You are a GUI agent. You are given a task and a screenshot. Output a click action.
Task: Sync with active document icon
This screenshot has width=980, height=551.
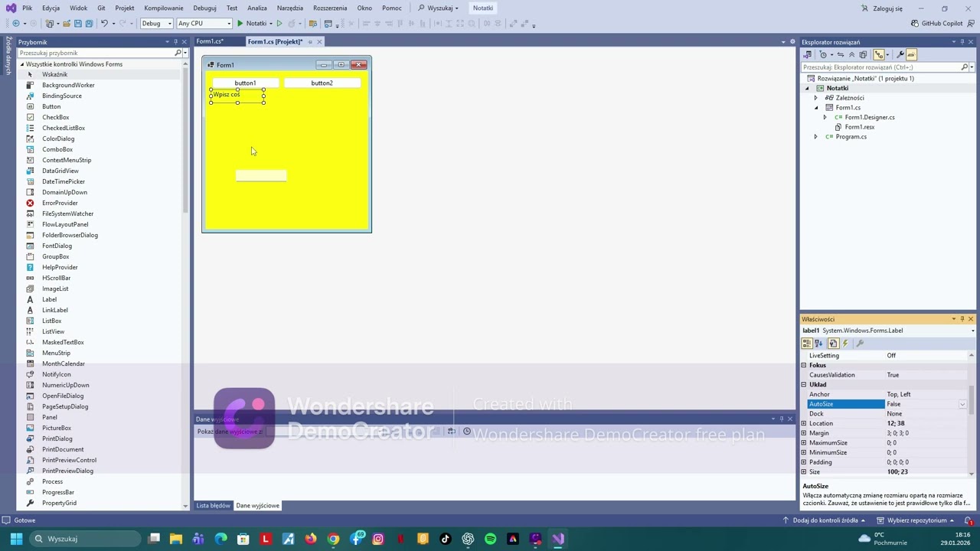click(841, 54)
